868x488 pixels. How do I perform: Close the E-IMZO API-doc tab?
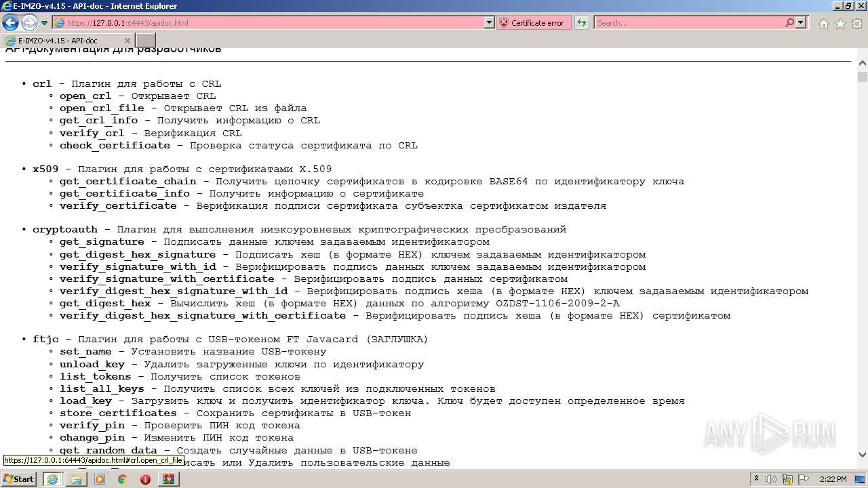click(127, 41)
